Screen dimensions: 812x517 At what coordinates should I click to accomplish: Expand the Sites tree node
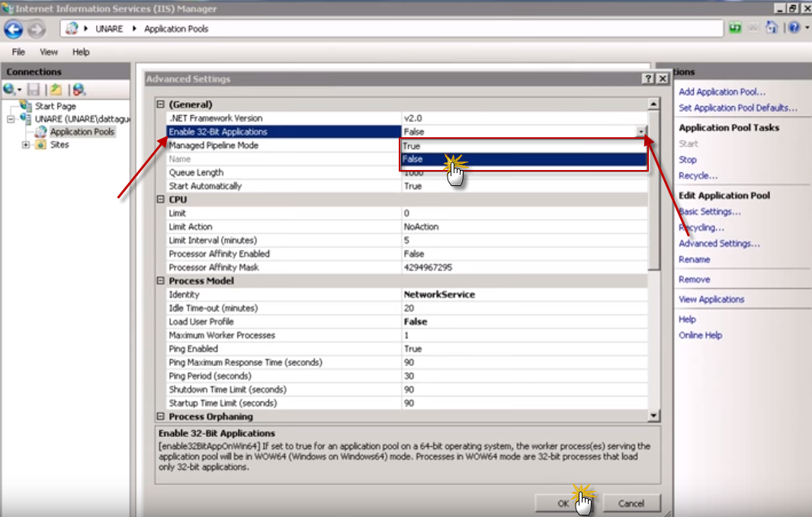pos(26,145)
